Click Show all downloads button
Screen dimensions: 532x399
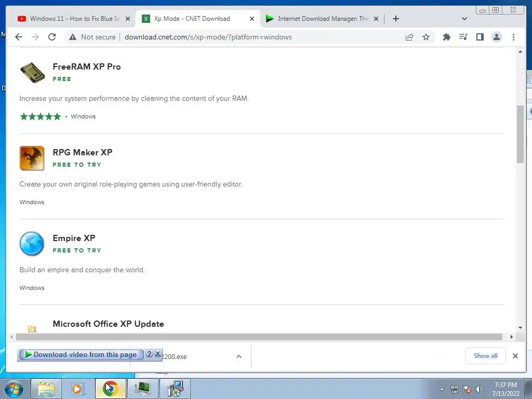486,356
